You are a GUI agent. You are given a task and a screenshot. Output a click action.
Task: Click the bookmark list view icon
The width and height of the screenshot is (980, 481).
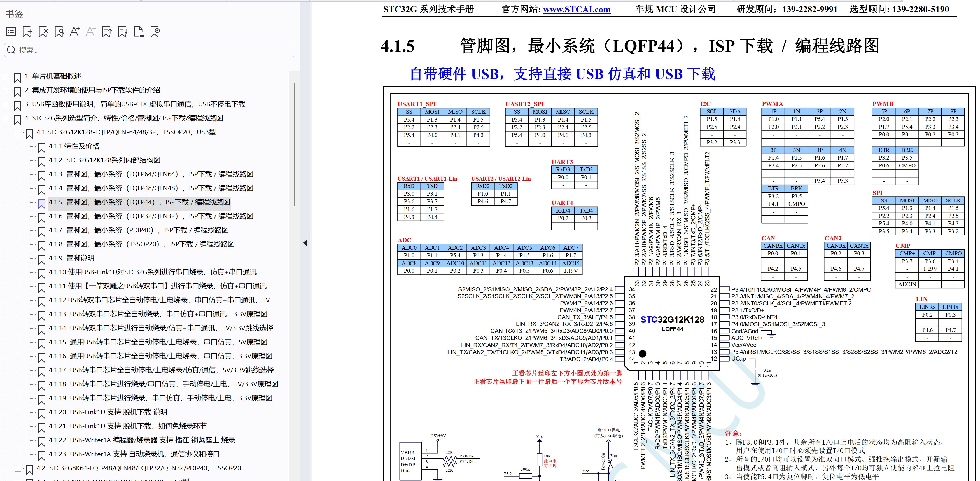click(11, 32)
